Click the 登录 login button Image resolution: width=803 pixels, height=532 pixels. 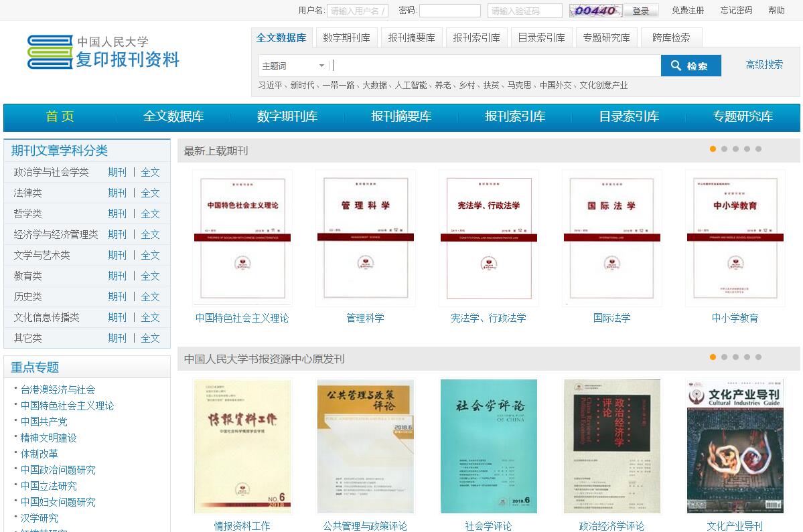[x=641, y=11]
